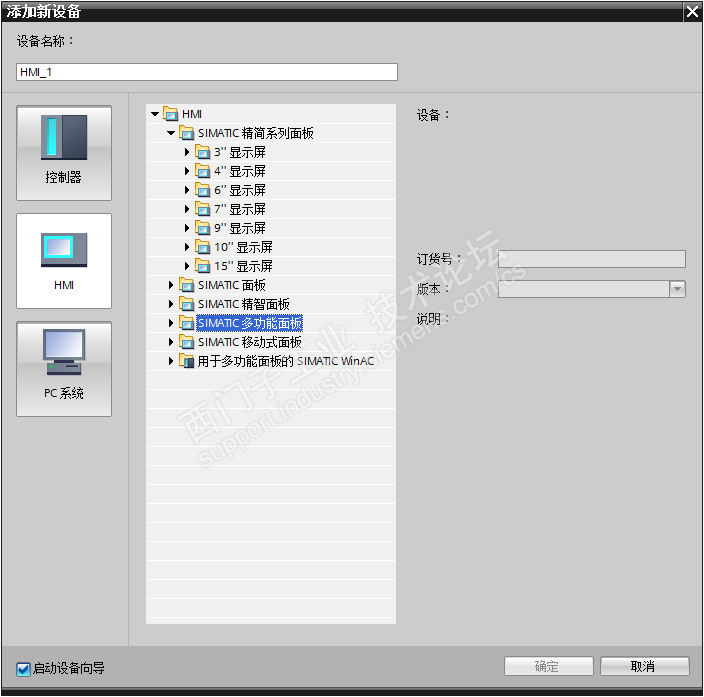The height and width of the screenshot is (697, 704).
Task: Open the 版本 version dropdown
Action: [x=677, y=289]
